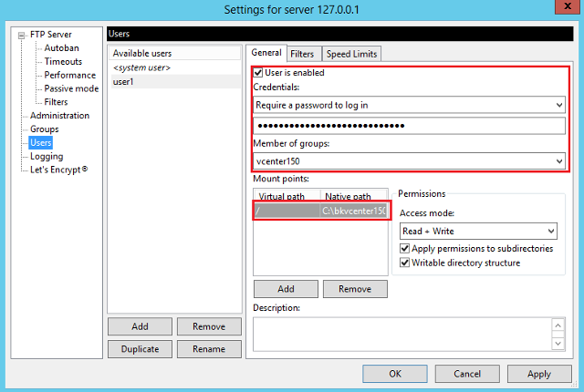Screen dimensions: 584x392
Task: Open the Credentials dropdown list
Action: point(558,105)
